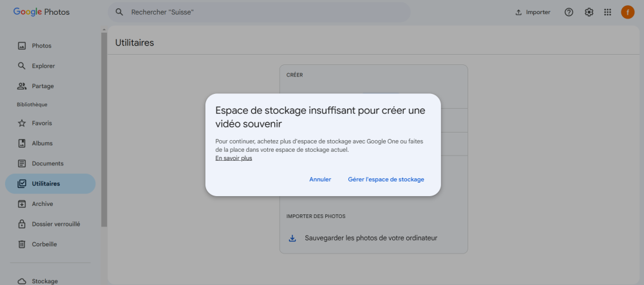
Task: Select Albums in the library
Action: tap(42, 143)
